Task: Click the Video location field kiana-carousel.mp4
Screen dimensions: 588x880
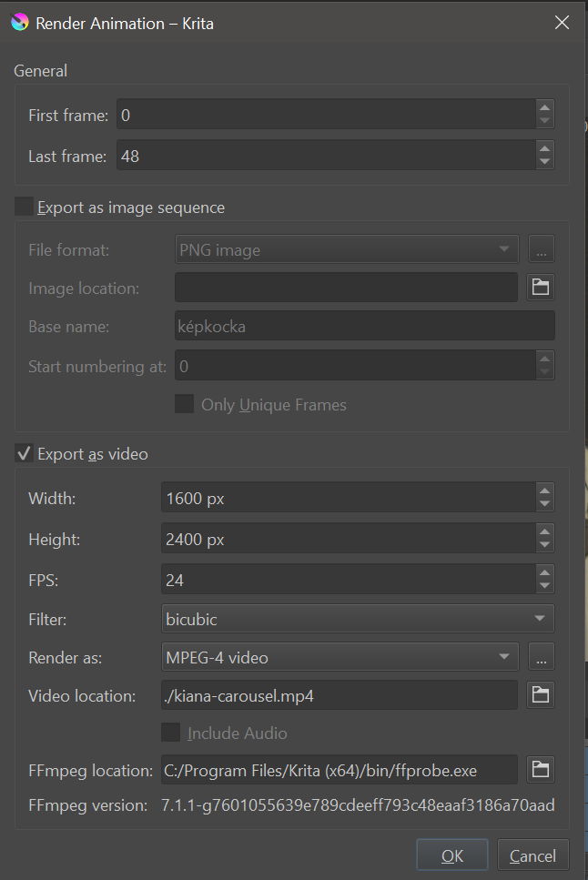Action: 340,695
